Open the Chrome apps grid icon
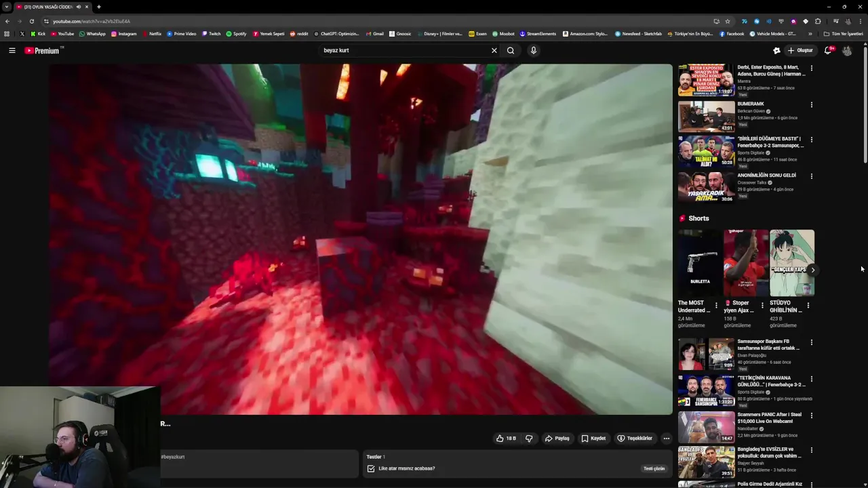The width and height of the screenshot is (868, 488). (x=7, y=34)
